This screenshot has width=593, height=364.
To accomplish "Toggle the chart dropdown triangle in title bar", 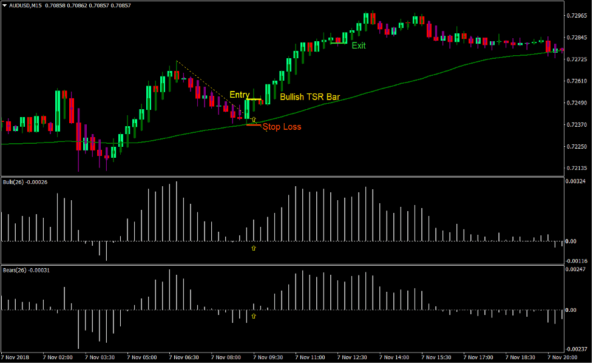I will [5, 4].
